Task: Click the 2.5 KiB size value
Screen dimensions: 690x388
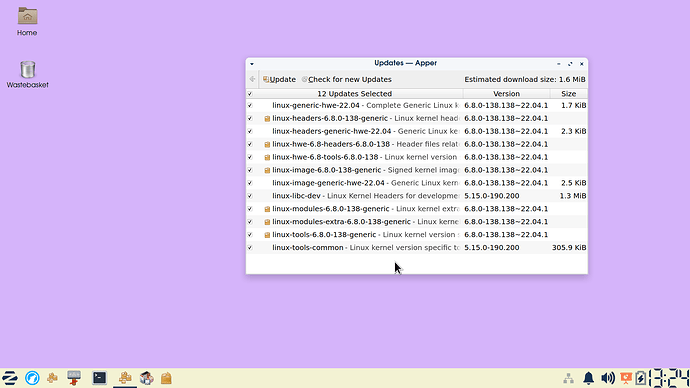Action: point(573,183)
